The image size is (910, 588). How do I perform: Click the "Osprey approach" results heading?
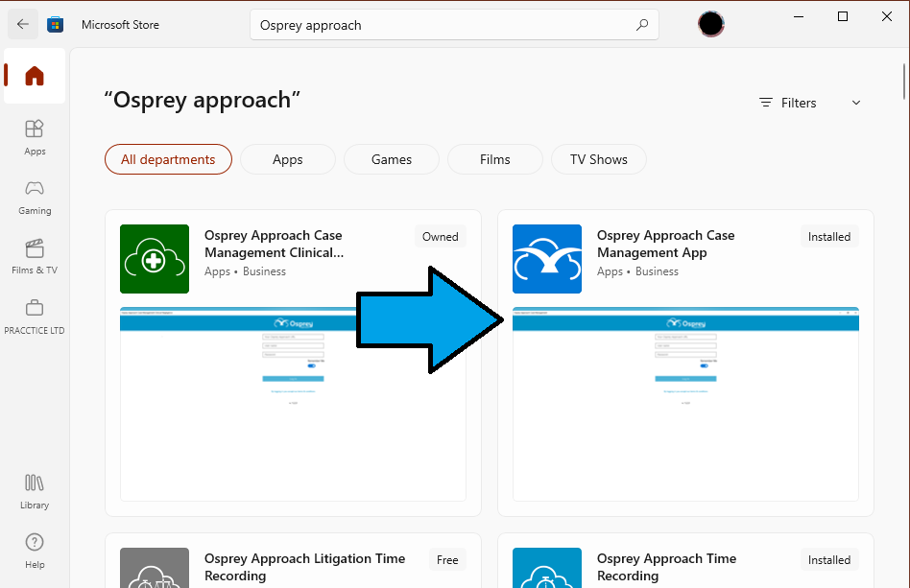[202, 100]
